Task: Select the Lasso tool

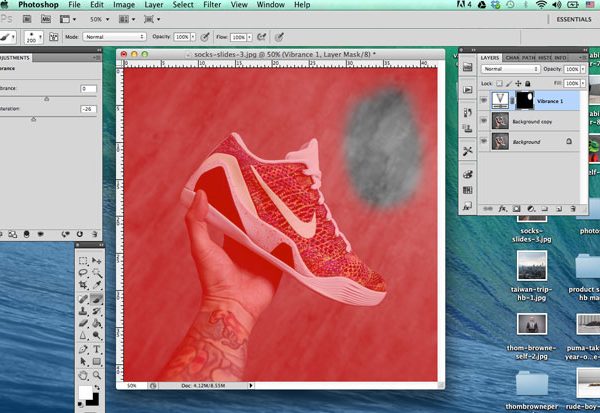Action: pos(84,272)
